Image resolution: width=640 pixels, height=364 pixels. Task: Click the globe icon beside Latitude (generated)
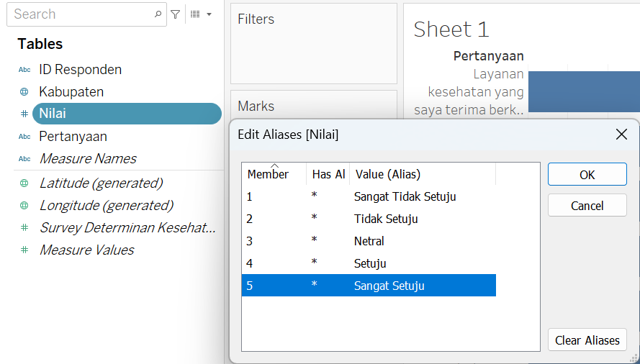click(x=24, y=183)
